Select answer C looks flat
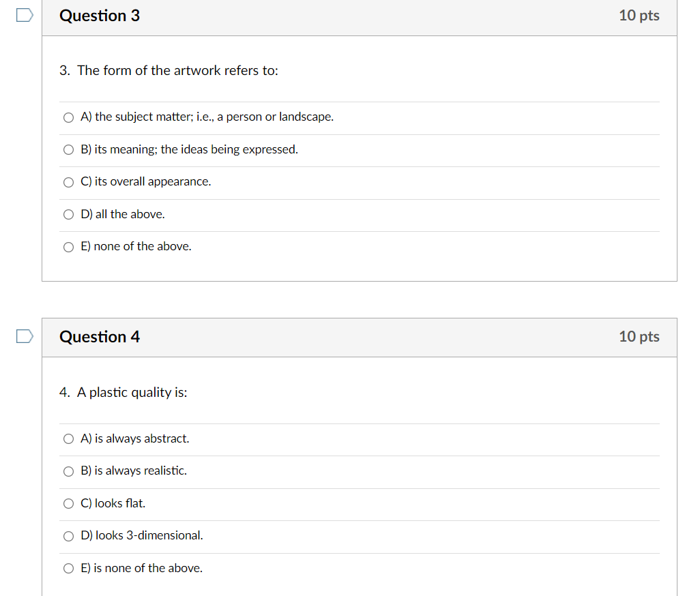This screenshot has height=596, width=700. click(x=68, y=503)
